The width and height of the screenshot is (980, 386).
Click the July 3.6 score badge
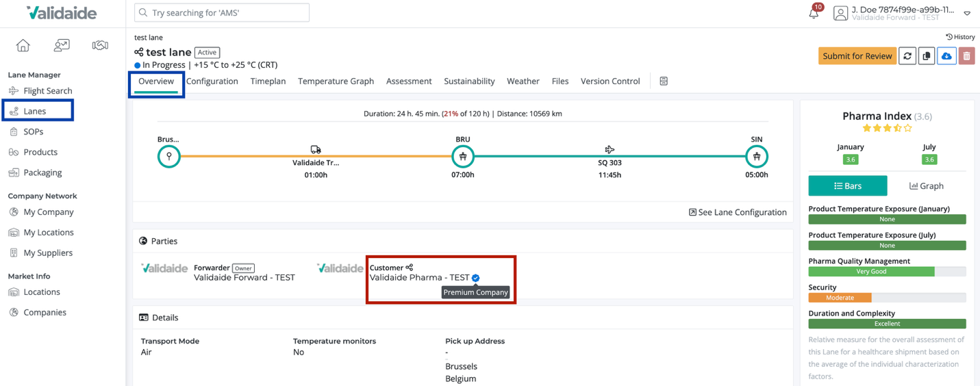[929, 159]
